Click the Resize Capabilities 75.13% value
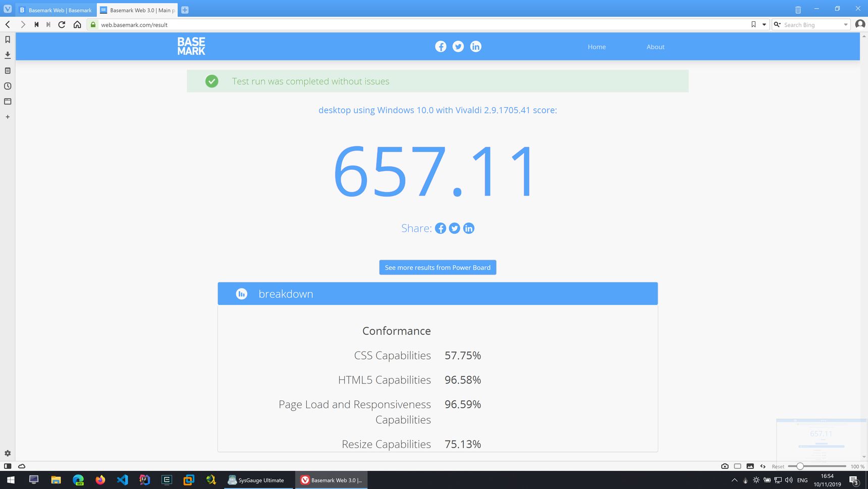 [463, 445]
